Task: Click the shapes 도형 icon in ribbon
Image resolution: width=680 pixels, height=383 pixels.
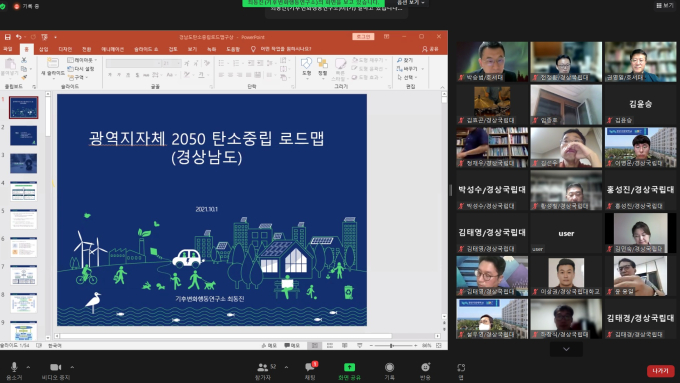Action: tap(307, 67)
